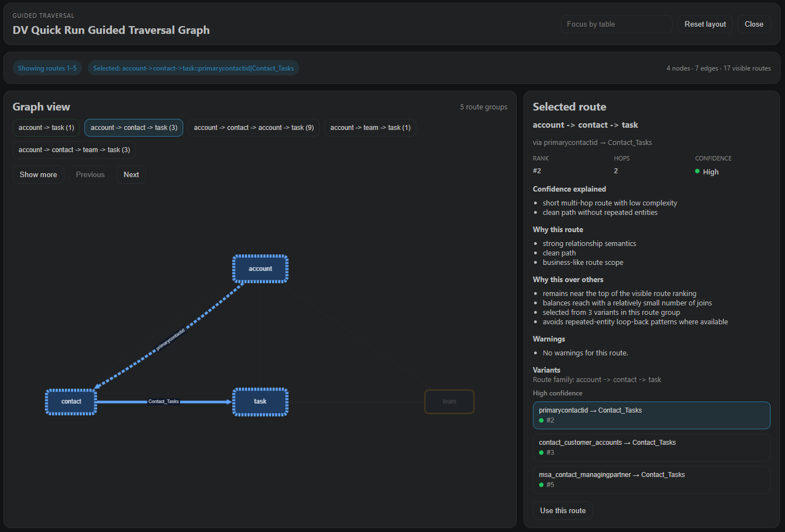
Task: Click 'clean path without repeated entities' bullet
Action: pos(600,213)
